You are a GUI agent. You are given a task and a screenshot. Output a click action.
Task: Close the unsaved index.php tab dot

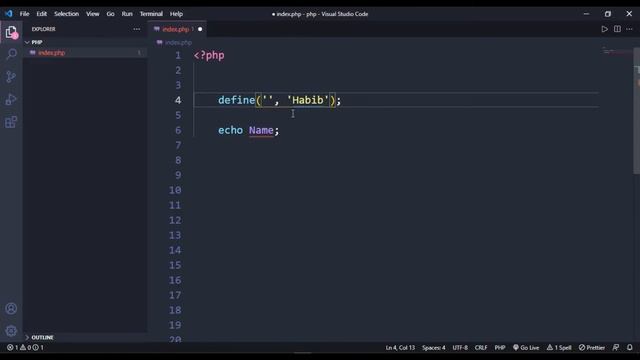coord(200,29)
